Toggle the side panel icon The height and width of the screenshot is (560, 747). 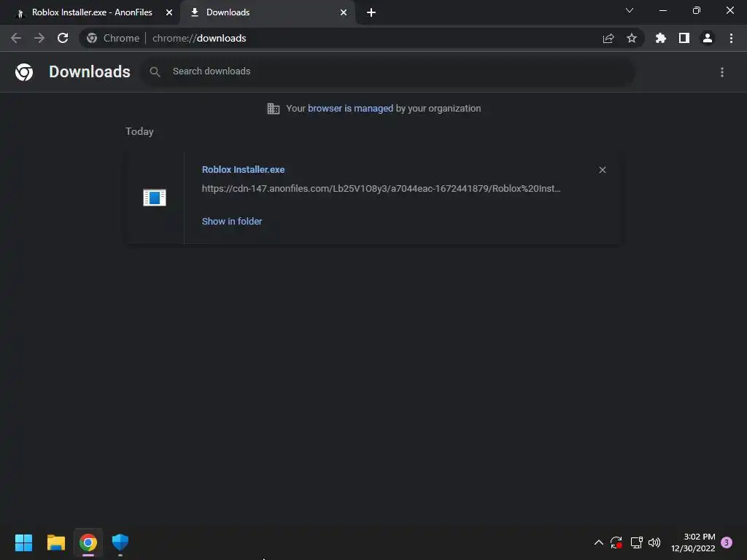(x=684, y=38)
